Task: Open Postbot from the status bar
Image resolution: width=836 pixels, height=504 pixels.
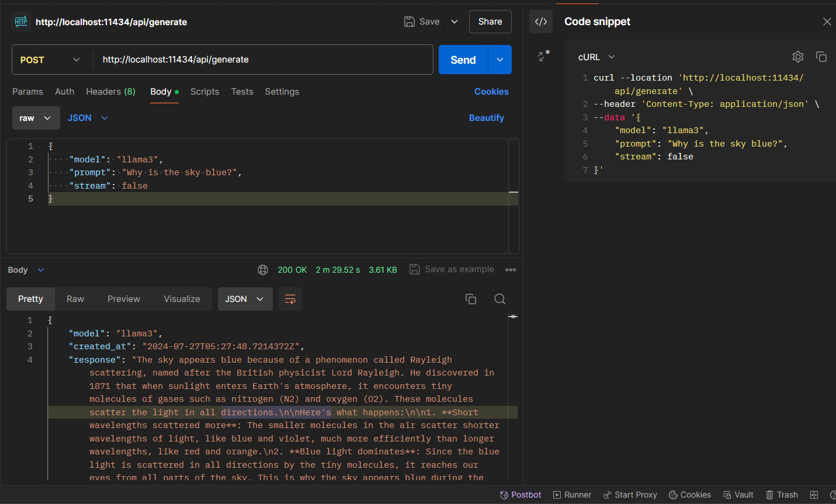Action: coord(521,495)
